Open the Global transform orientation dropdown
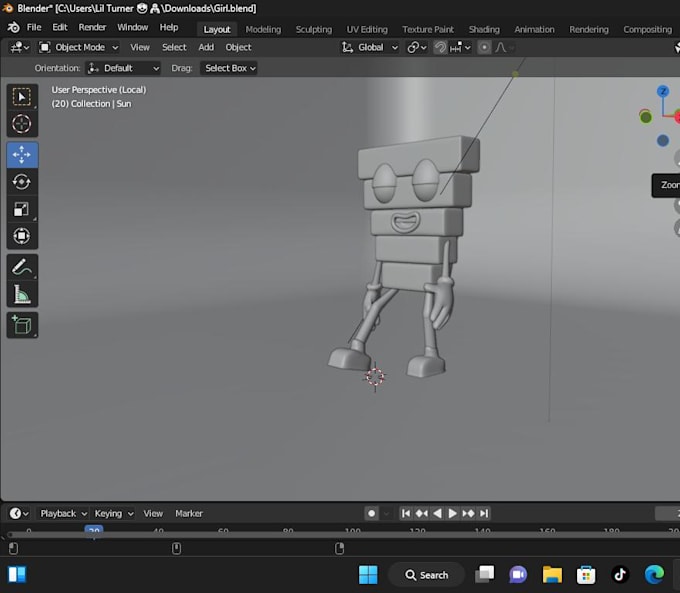This screenshot has width=680, height=593. [x=369, y=47]
